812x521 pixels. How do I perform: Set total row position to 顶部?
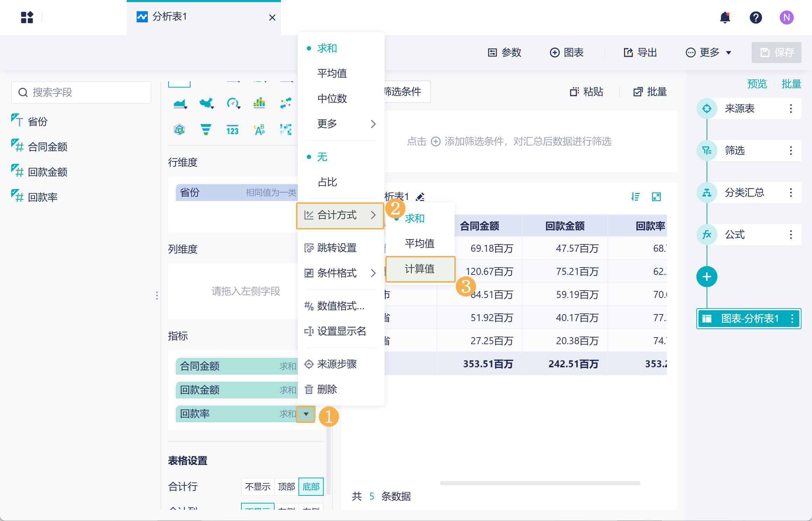coord(286,486)
